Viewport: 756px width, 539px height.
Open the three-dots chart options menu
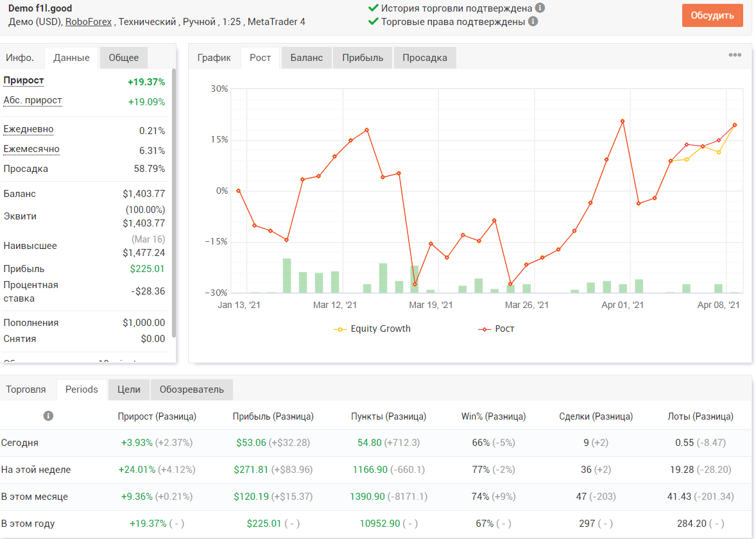tap(735, 55)
